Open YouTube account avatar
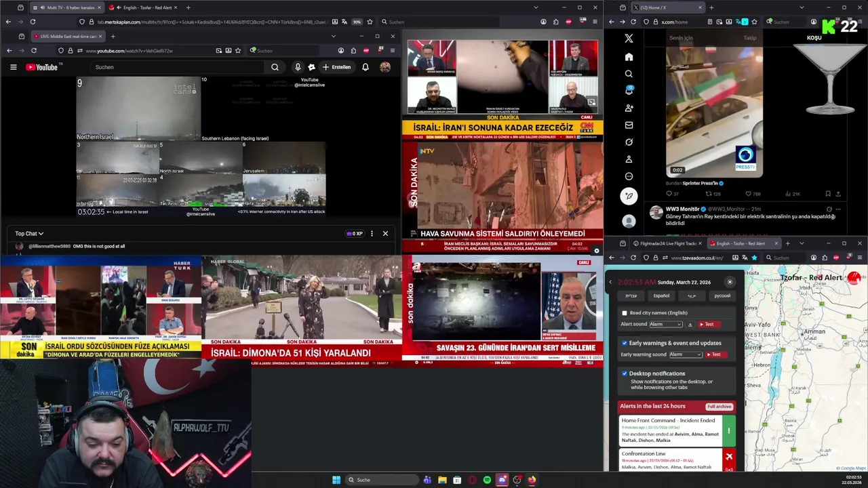868x488 pixels. point(385,67)
